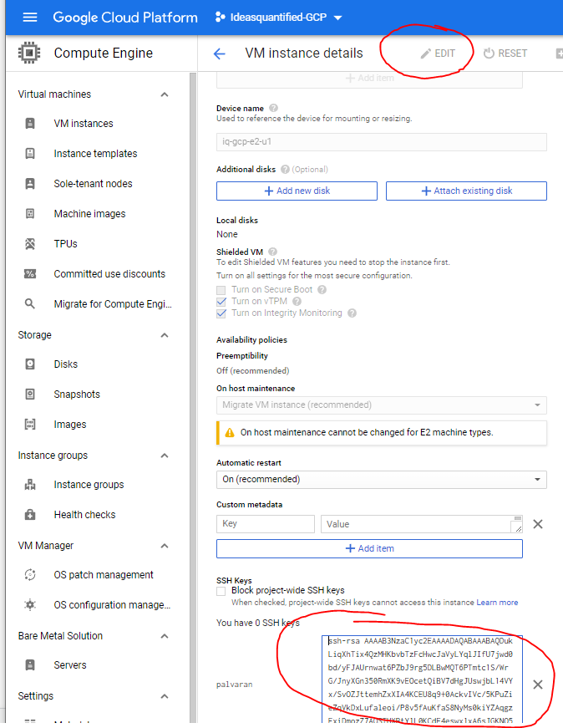
Task: Open Committed use discounts page
Action: point(109,274)
